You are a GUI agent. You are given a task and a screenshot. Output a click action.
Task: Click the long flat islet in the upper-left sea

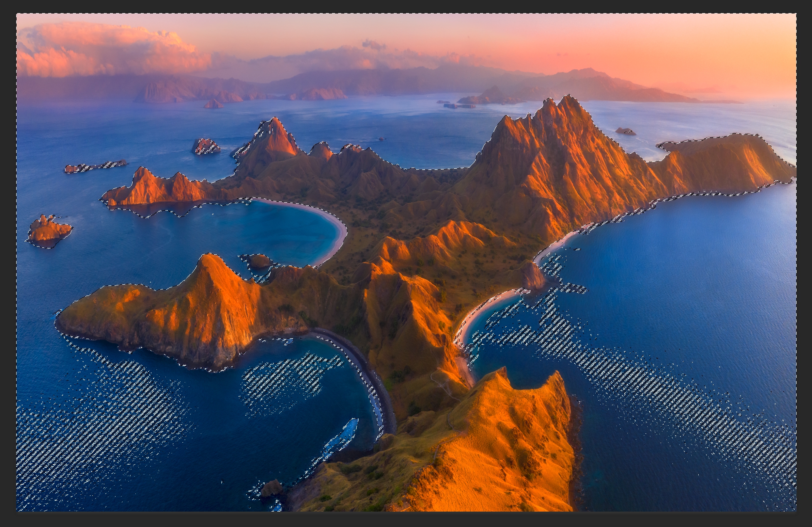coord(95,166)
